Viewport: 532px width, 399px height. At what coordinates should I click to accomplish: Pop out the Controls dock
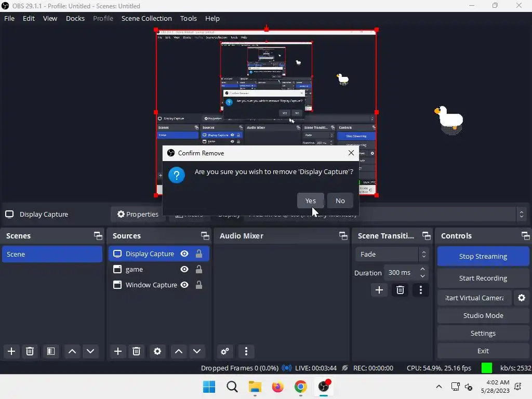525,236
